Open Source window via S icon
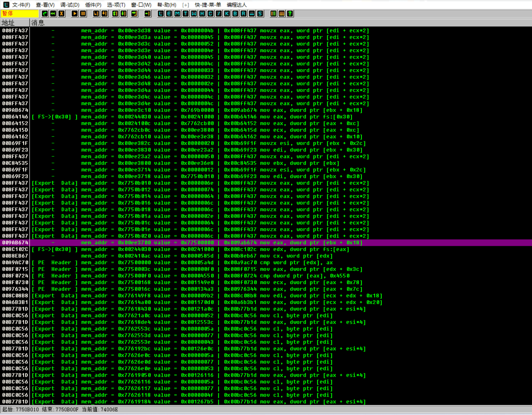This screenshot has height=415, width=532. pyautogui.click(x=260, y=14)
